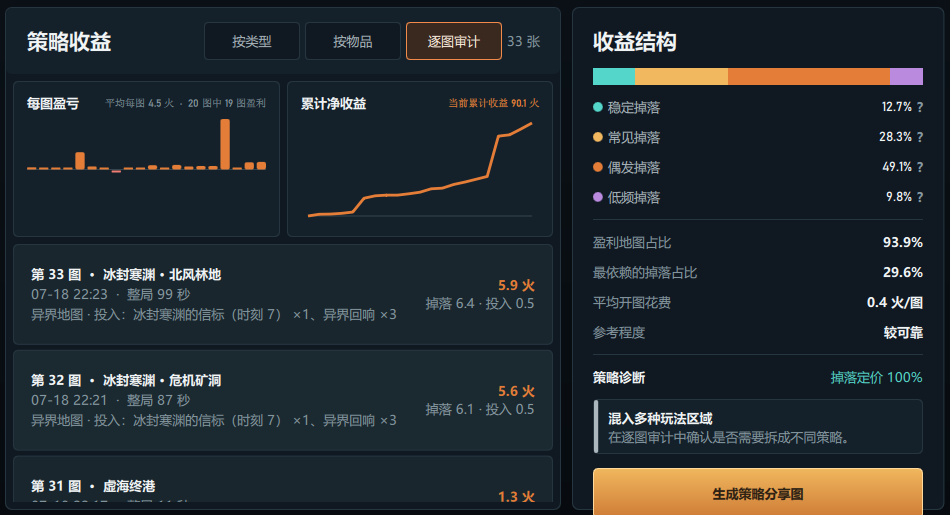950x515 pixels.
Task: Click the teal 稳定掉落 legend dot
Action: pos(597,107)
